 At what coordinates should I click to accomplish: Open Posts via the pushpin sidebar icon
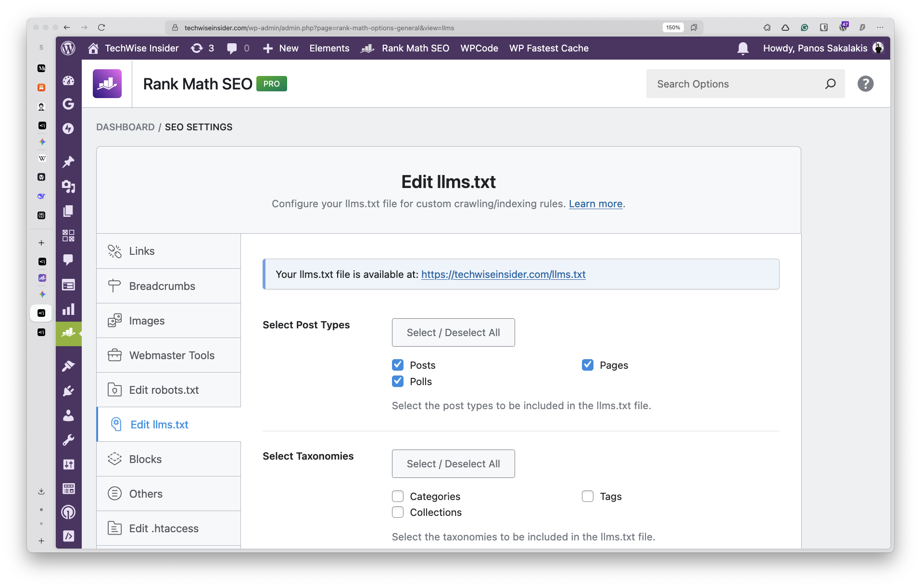coord(68,162)
